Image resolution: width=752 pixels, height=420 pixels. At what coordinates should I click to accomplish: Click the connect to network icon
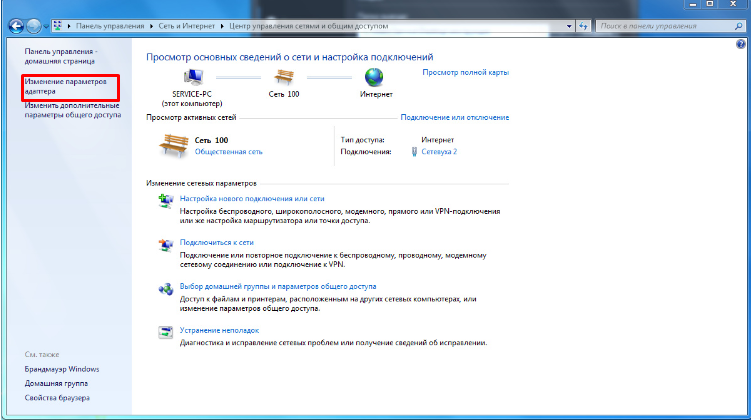pos(165,245)
